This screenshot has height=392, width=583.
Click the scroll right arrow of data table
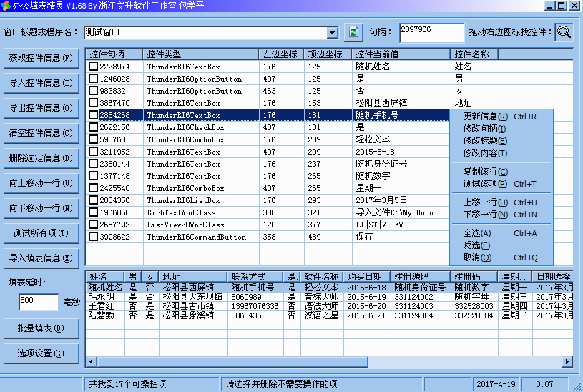tap(567, 361)
